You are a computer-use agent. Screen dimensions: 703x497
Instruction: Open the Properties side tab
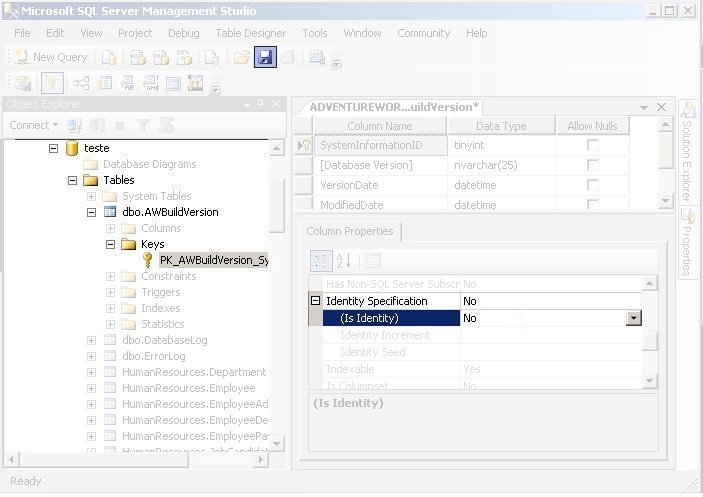point(686,243)
